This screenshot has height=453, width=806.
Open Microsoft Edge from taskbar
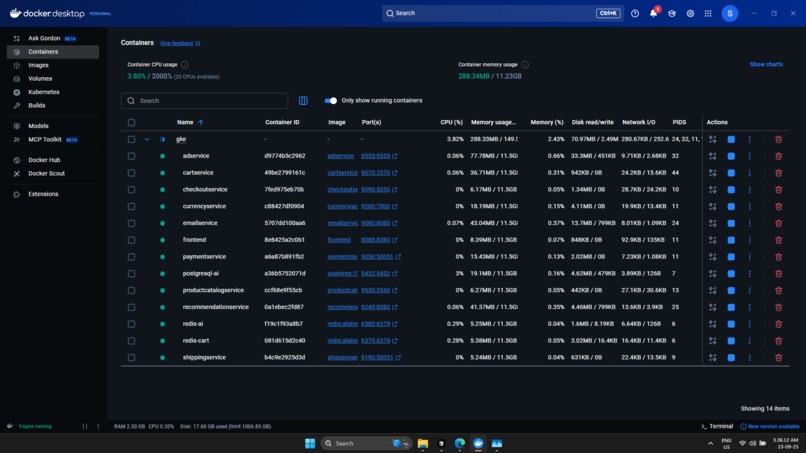tap(460, 443)
